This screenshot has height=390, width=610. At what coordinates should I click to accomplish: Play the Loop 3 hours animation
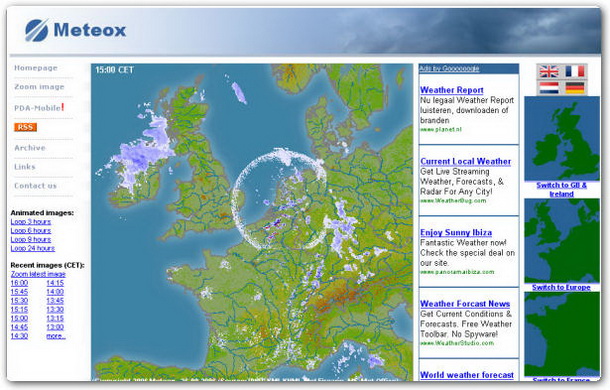(x=31, y=221)
